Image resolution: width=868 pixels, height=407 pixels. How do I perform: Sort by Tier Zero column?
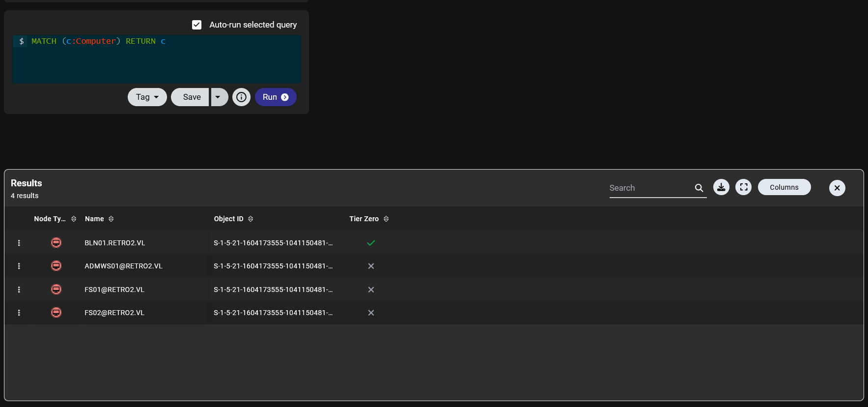click(x=386, y=219)
